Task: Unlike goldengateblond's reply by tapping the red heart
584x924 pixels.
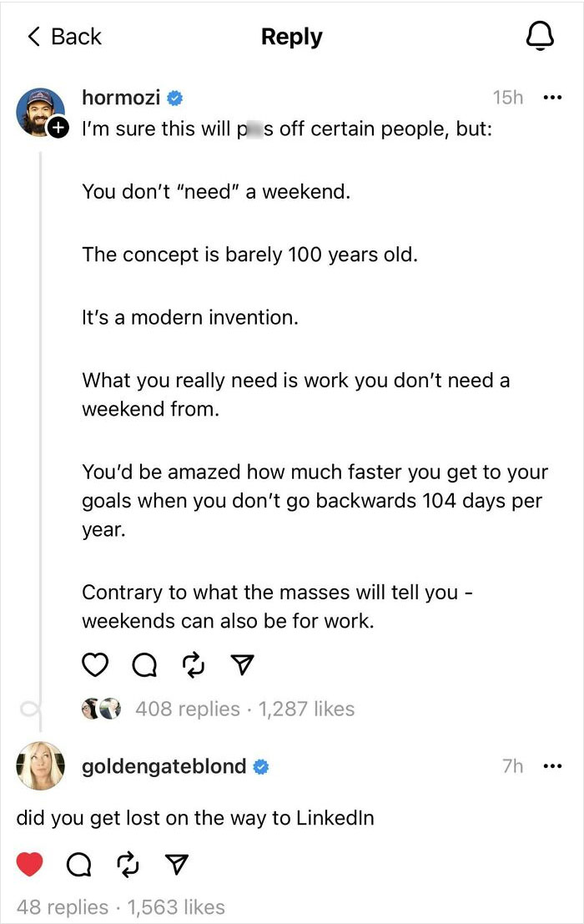Action: click(31, 864)
